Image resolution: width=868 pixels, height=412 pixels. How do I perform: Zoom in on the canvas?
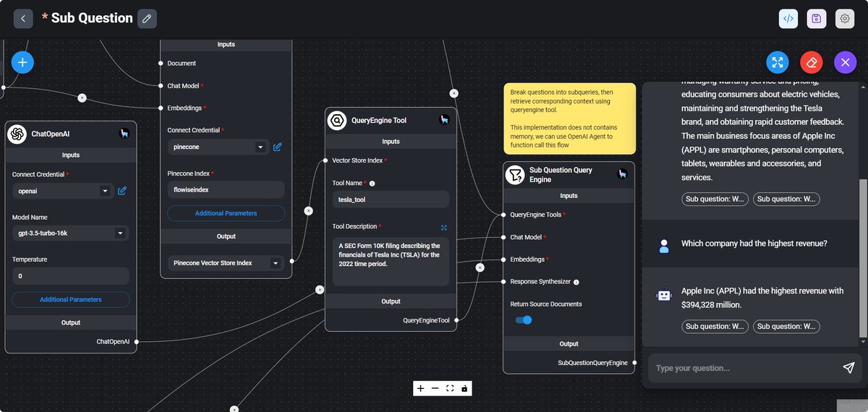[x=421, y=388]
